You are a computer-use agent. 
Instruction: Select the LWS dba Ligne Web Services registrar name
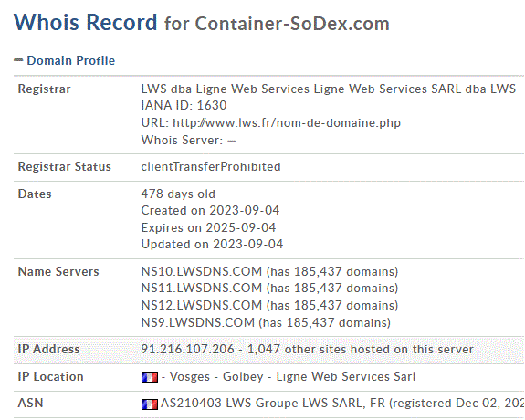[329, 89]
